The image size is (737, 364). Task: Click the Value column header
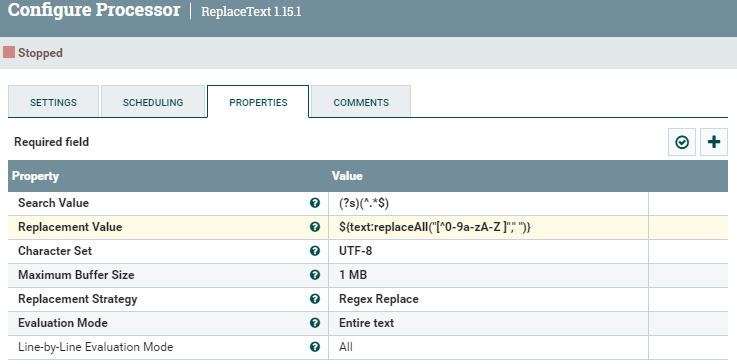347,176
